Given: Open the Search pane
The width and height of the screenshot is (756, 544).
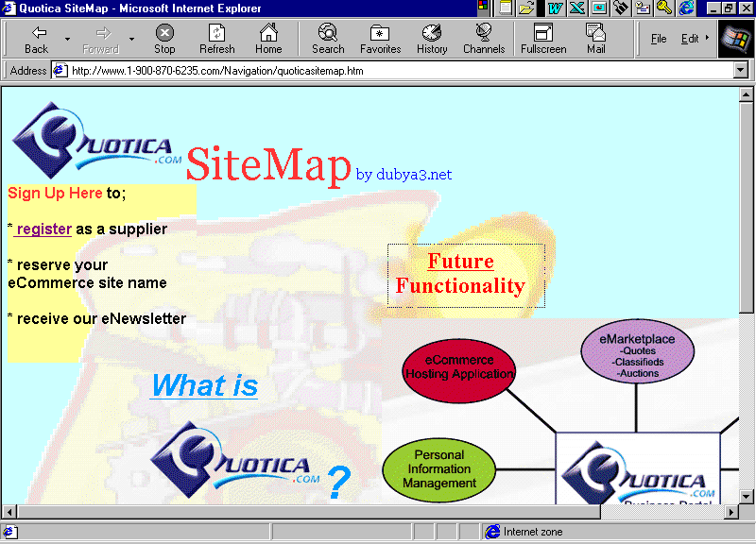Looking at the screenshot, I should [x=328, y=39].
